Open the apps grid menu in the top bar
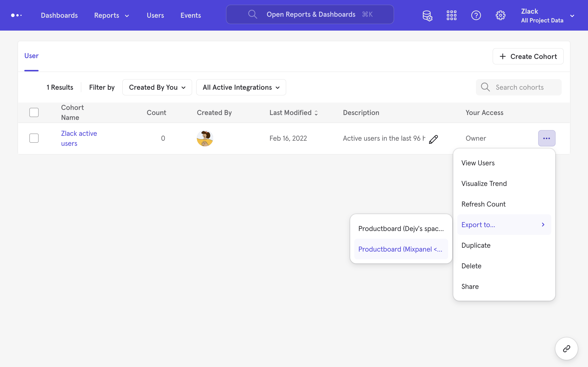588x367 pixels. 451,15
